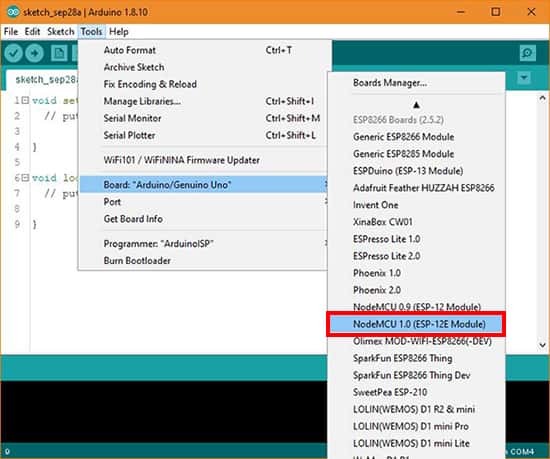Select Auto Format

click(x=203, y=50)
